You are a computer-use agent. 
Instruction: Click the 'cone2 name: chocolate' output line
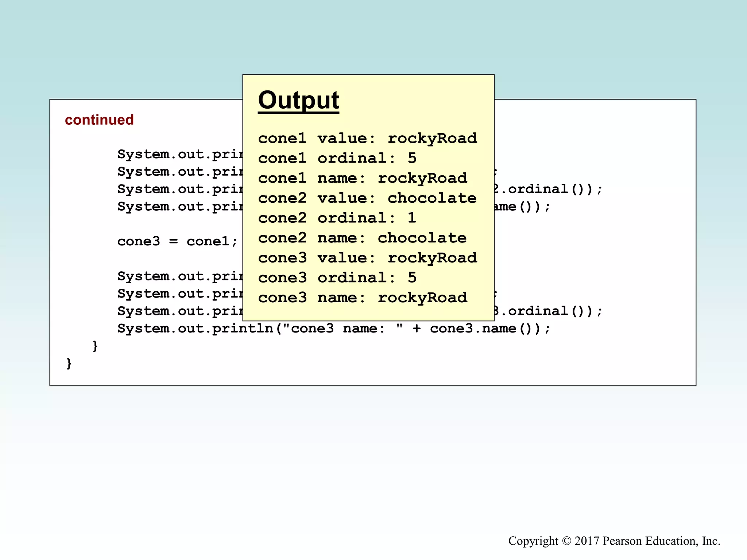(x=362, y=238)
